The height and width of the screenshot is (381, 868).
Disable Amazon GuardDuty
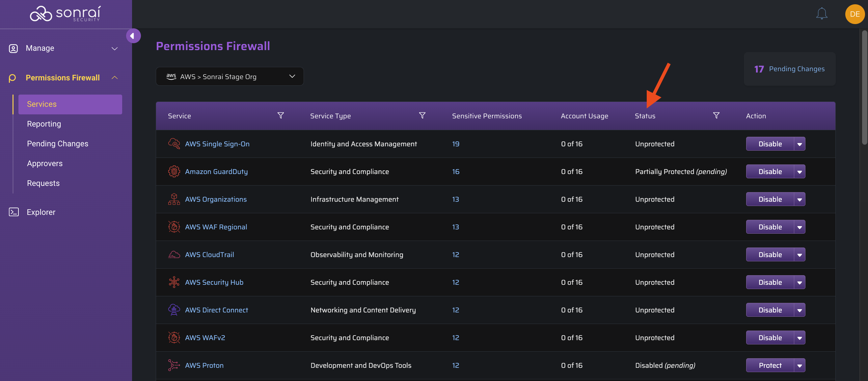coord(770,172)
